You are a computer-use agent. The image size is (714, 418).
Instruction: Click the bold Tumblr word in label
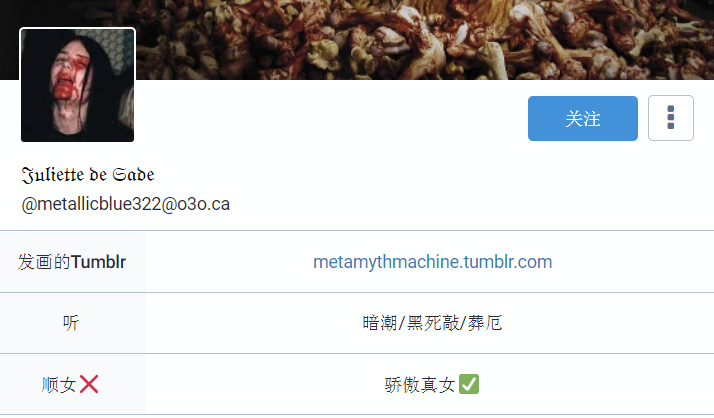click(x=98, y=262)
